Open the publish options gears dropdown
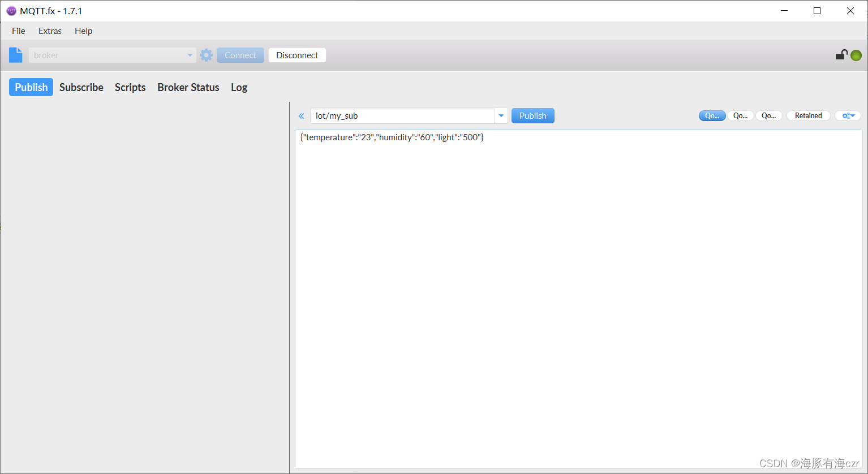 (848, 115)
